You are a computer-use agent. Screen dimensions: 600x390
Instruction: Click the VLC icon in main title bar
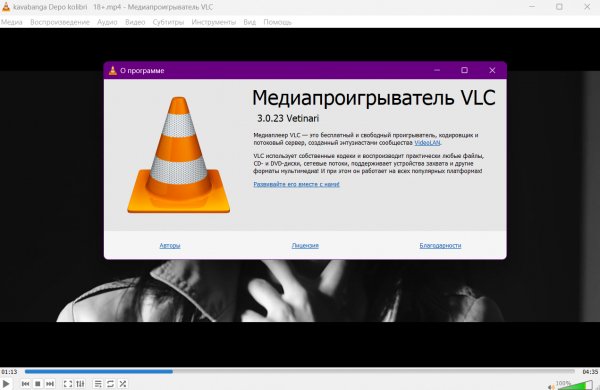click(6, 7)
